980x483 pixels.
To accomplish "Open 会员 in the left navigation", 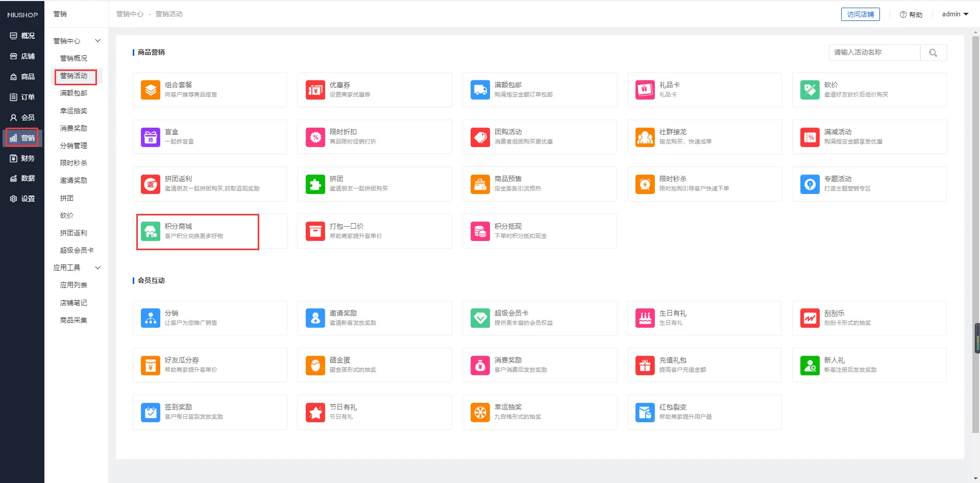I will click(22, 117).
